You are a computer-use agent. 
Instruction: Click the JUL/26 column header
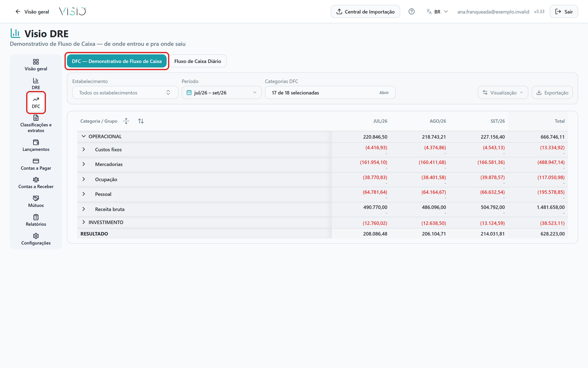coord(380,121)
